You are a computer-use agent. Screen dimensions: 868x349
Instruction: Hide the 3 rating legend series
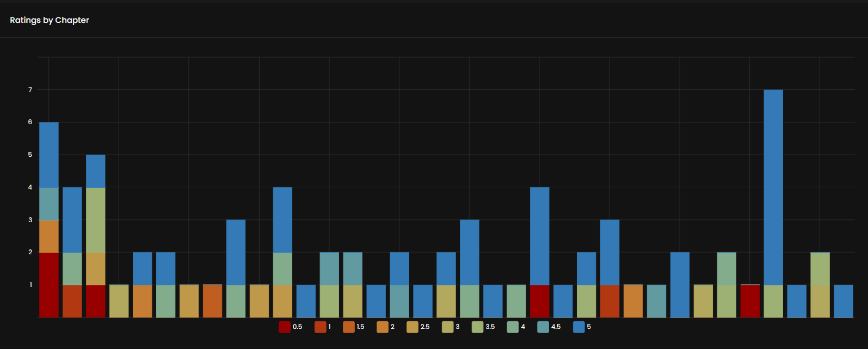click(x=447, y=327)
